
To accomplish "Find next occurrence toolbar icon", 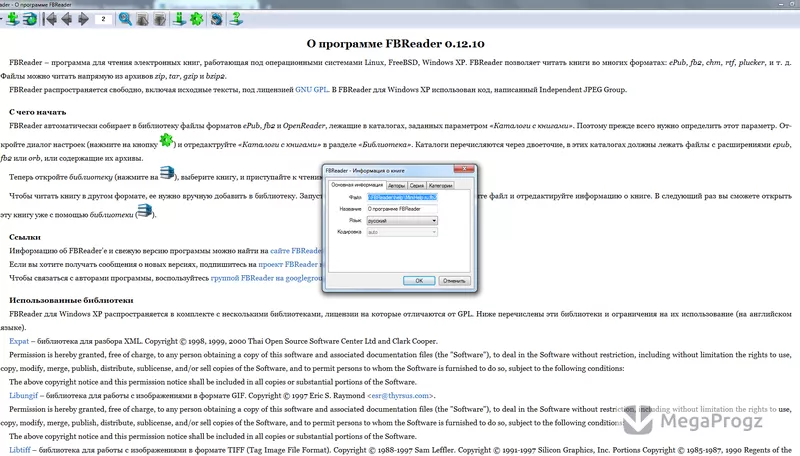I will point(160,19).
